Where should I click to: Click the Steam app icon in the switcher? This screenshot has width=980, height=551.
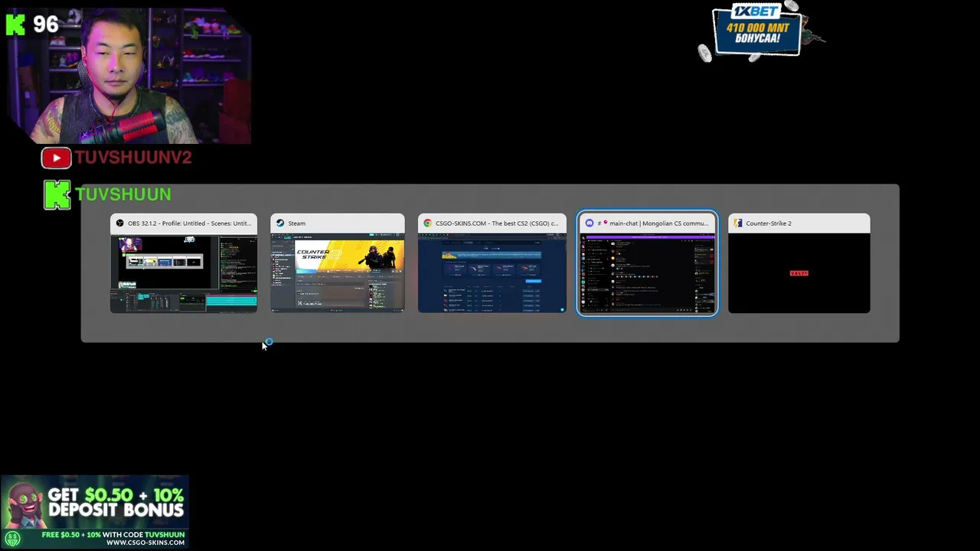280,223
